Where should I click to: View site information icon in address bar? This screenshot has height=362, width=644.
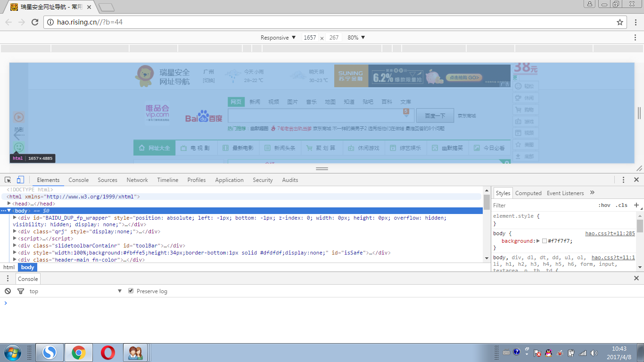point(51,22)
